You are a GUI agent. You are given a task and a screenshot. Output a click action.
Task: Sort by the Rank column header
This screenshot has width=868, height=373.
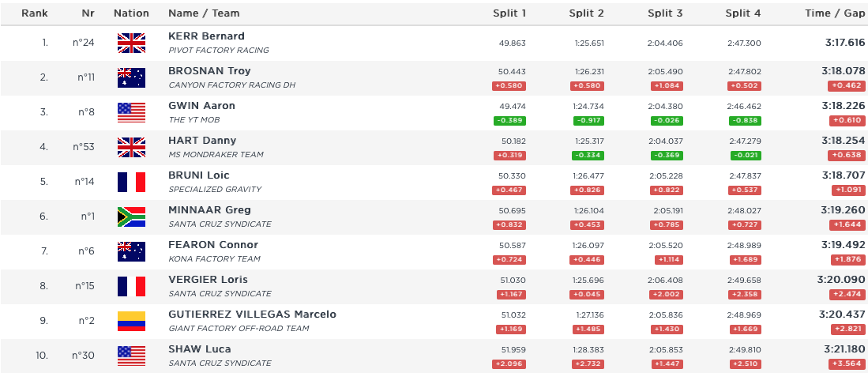coord(34,13)
